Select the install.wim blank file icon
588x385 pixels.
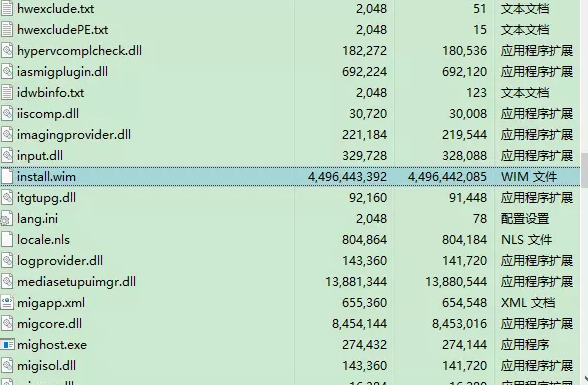(7, 177)
